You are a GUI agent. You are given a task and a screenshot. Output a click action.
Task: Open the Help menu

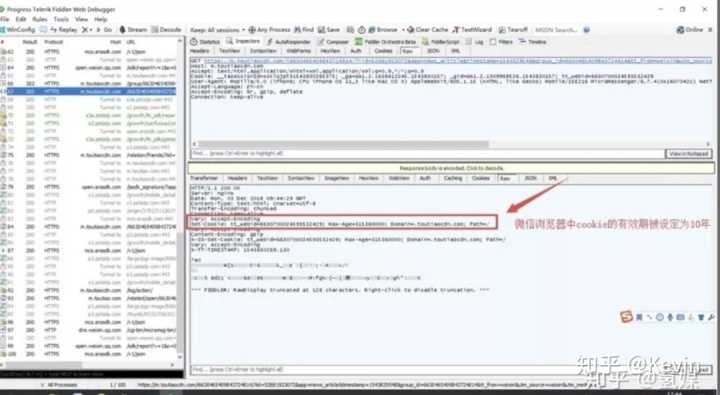101,19
